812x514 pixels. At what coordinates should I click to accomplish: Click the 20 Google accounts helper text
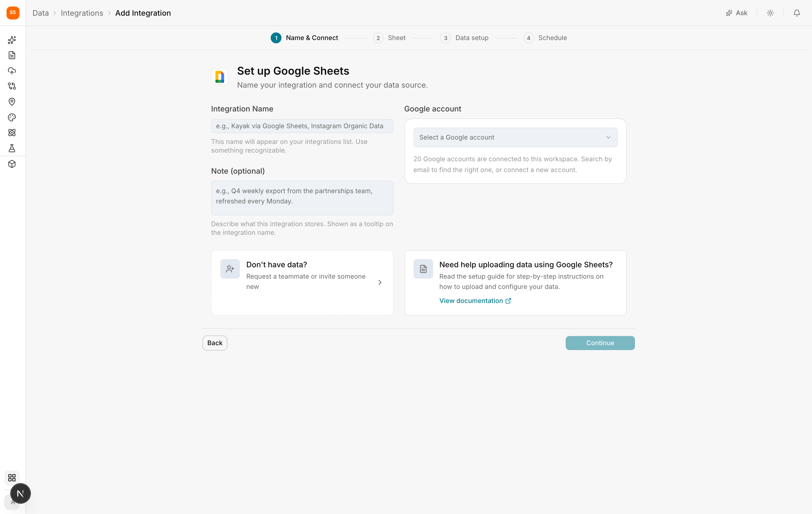point(513,164)
